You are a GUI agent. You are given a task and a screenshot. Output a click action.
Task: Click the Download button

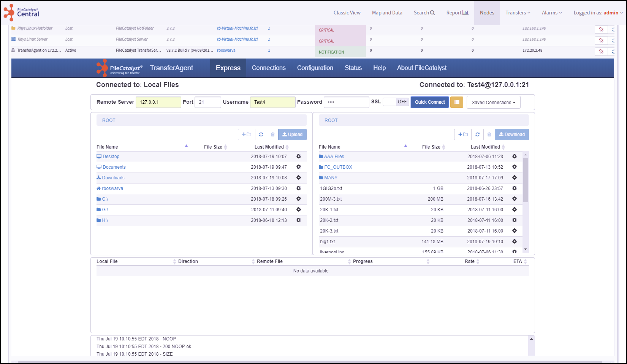point(511,135)
